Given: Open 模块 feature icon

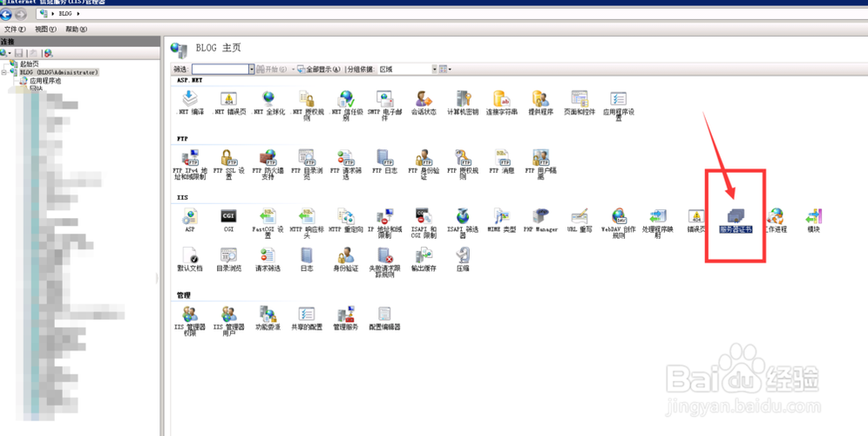Looking at the screenshot, I should click(813, 221).
